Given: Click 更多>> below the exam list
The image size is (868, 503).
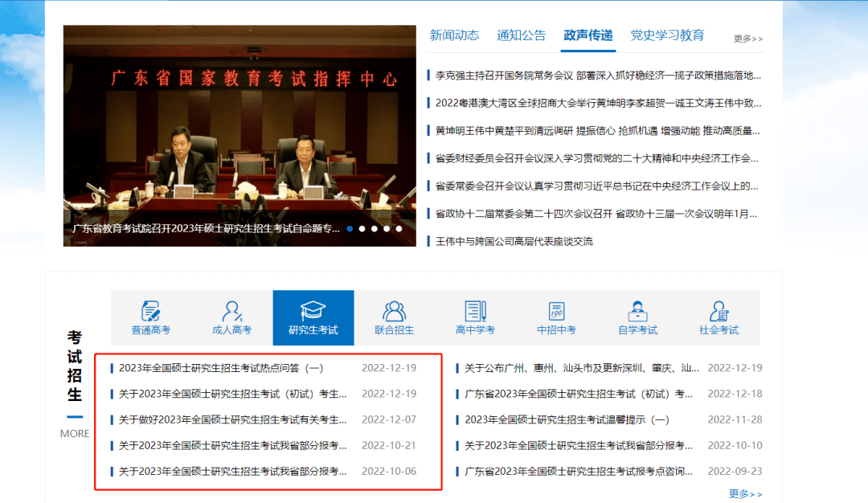Looking at the screenshot, I should (746, 493).
